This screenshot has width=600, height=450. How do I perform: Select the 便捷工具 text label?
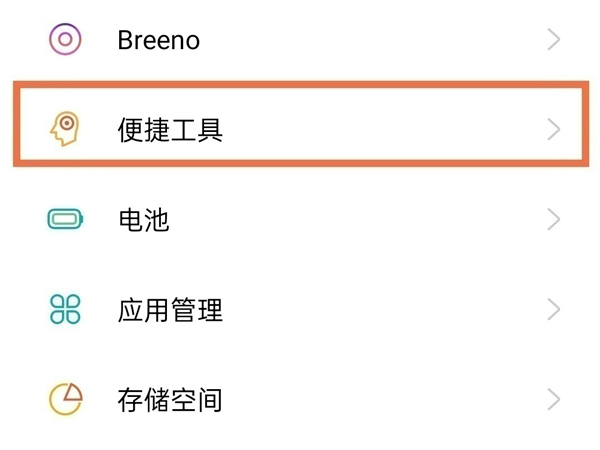point(169,129)
